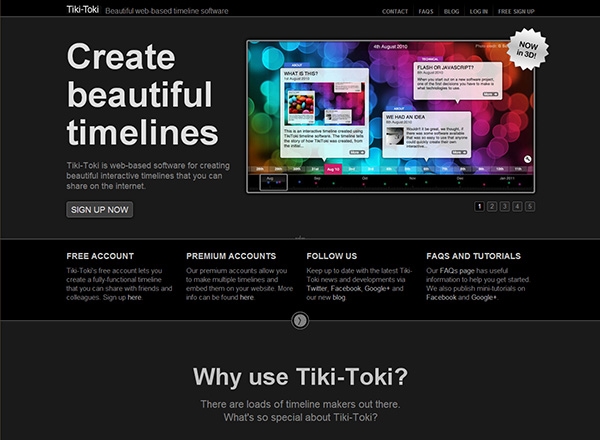Open the Contact page from top navigation
The width and height of the screenshot is (600, 440).
(x=394, y=11)
